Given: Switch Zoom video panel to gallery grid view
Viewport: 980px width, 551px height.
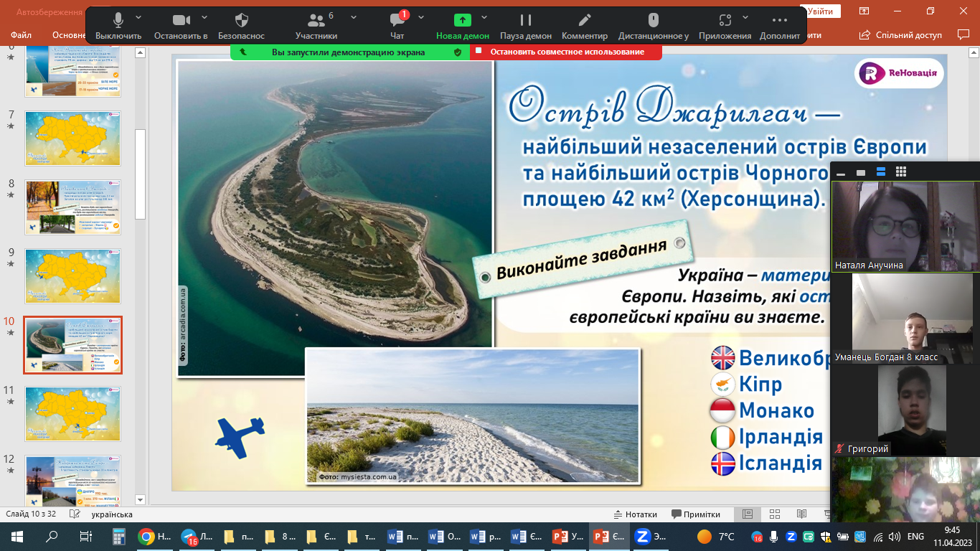Looking at the screenshot, I should click(901, 172).
